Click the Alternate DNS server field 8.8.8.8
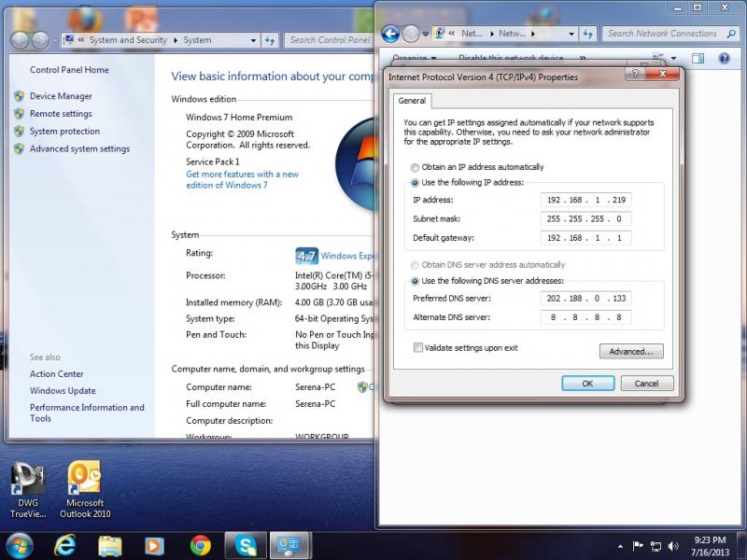 (586, 317)
